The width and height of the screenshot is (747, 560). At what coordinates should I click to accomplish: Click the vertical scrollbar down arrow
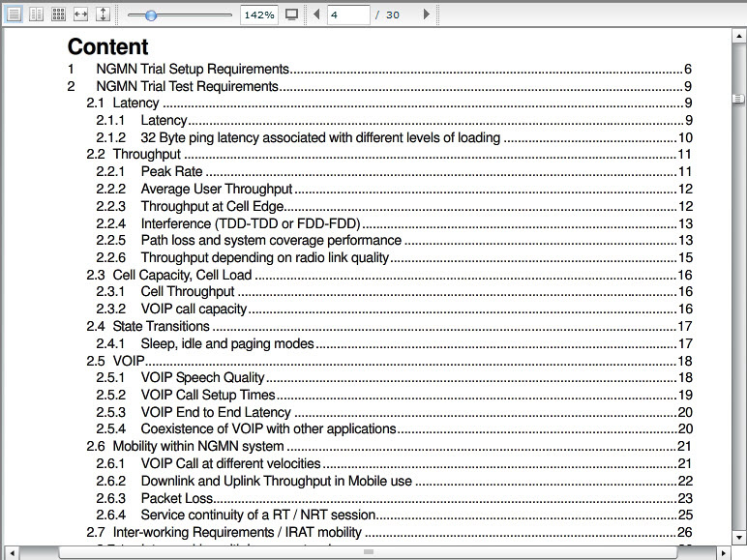738,537
